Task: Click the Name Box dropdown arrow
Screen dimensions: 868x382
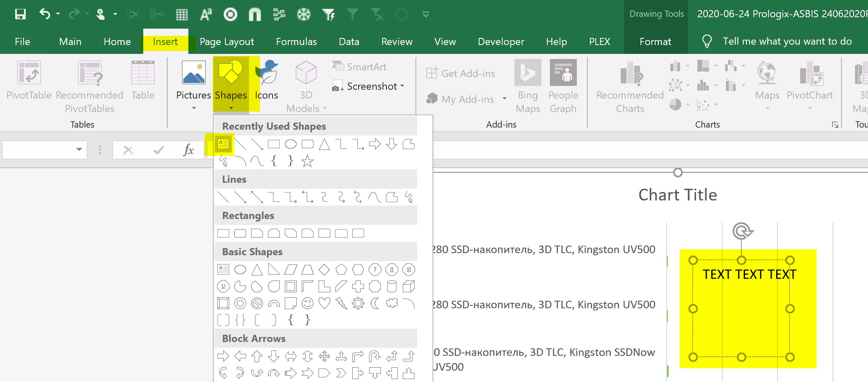Action: (79, 150)
